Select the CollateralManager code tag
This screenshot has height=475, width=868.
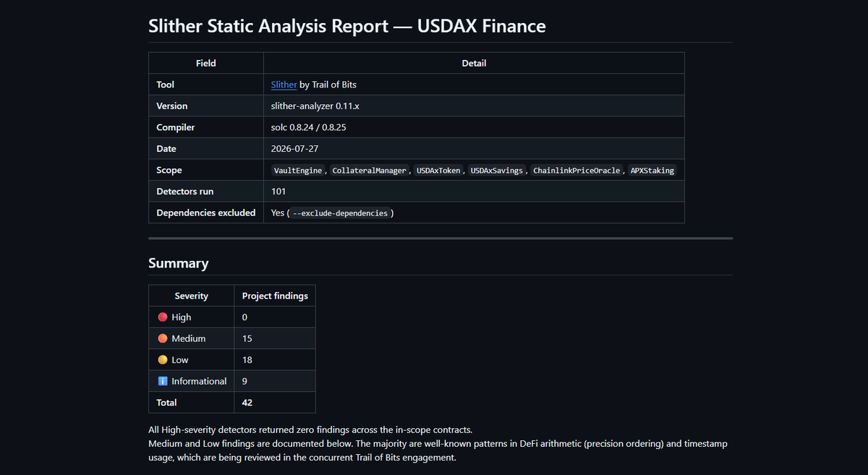click(x=371, y=171)
